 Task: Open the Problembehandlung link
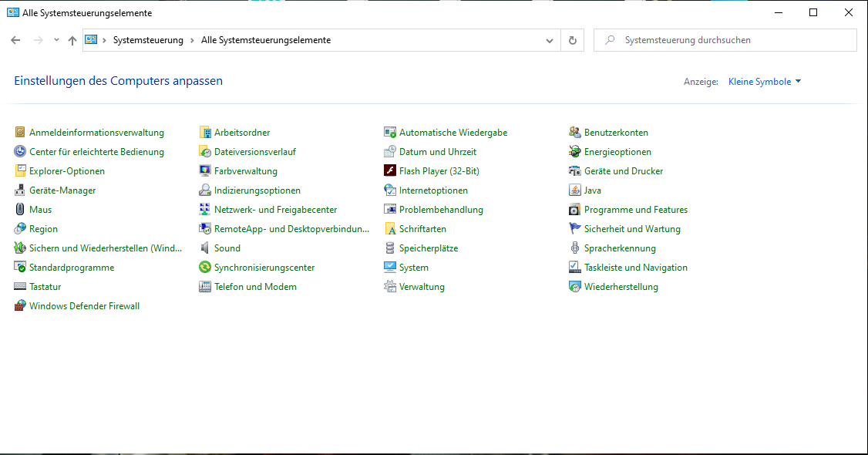pos(441,209)
